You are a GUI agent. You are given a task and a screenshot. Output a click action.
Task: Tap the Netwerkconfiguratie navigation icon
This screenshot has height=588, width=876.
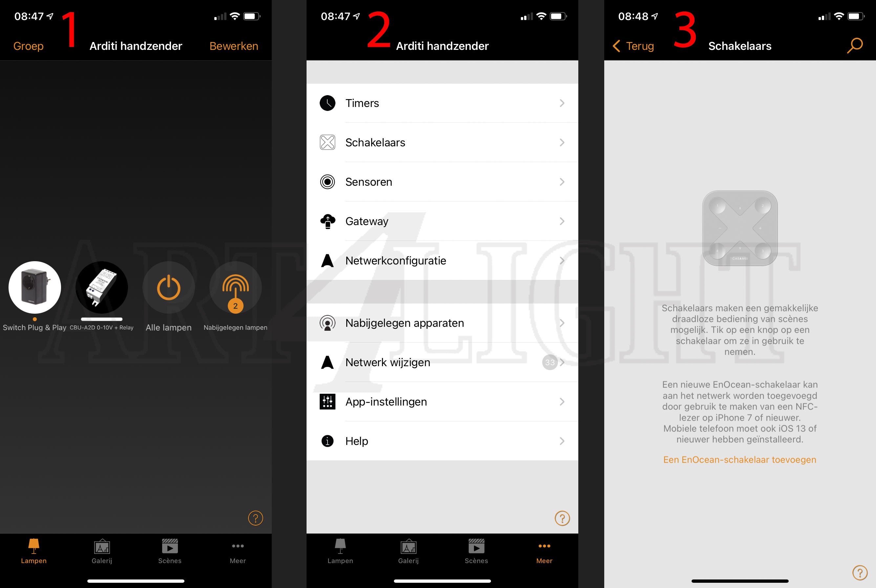(x=328, y=261)
